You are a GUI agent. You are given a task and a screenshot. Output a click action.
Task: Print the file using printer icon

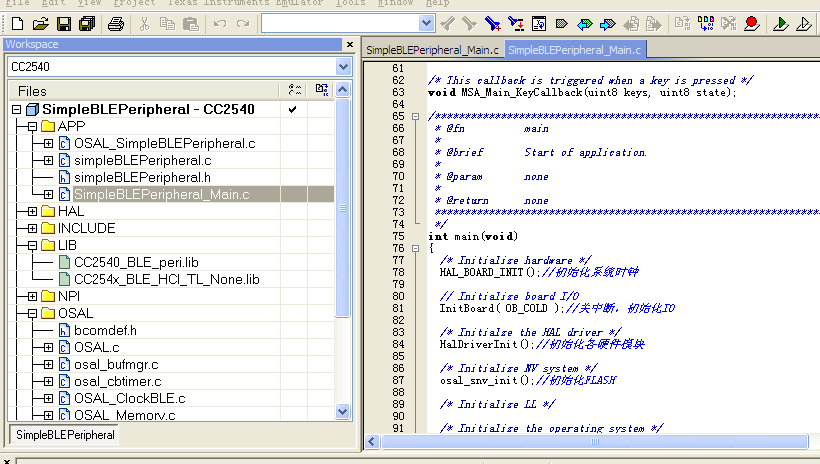tap(116, 24)
